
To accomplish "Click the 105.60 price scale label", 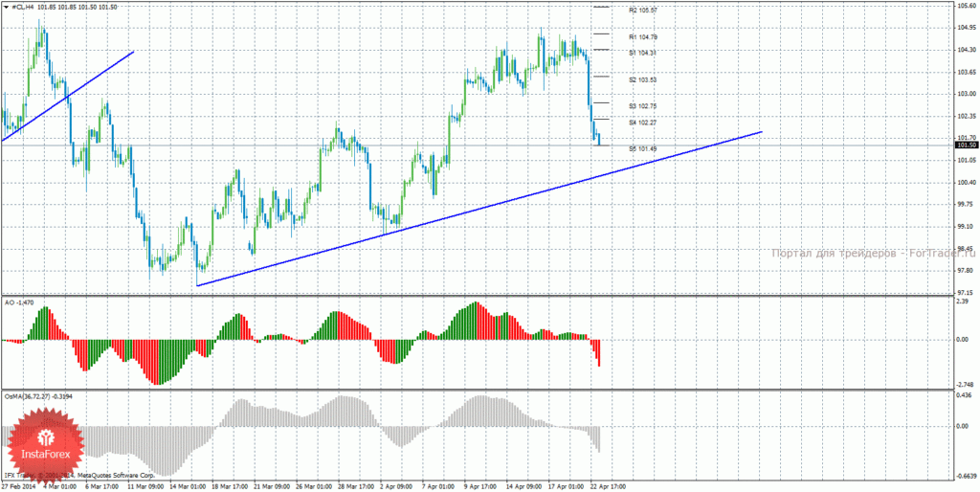I will pos(966,5).
